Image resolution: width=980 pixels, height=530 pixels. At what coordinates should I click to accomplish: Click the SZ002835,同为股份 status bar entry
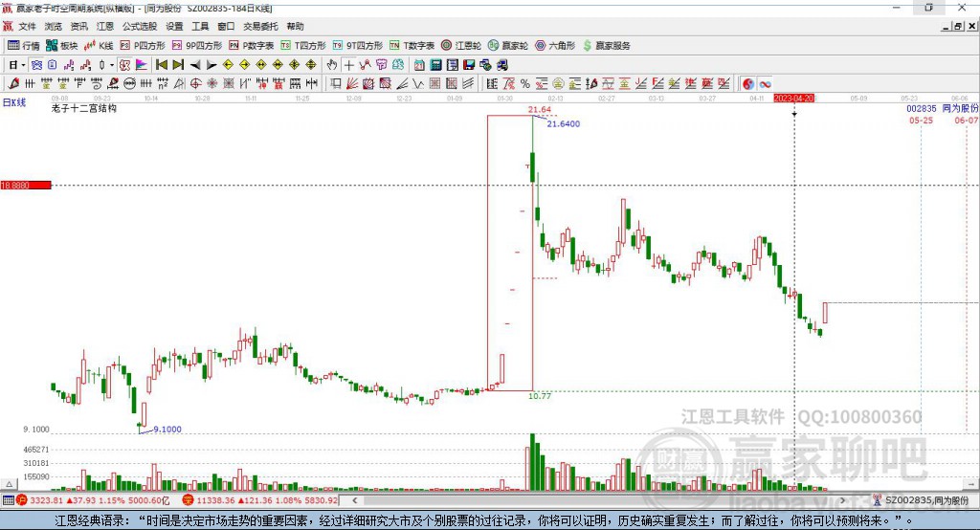pyautogui.click(x=922, y=500)
